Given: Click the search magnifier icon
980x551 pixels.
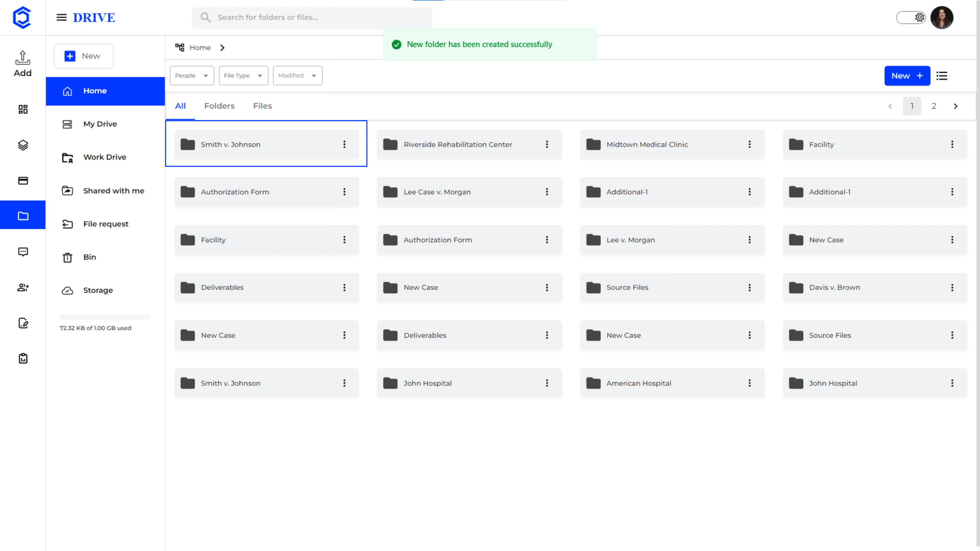Looking at the screenshot, I should pyautogui.click(x=206, y=17).
